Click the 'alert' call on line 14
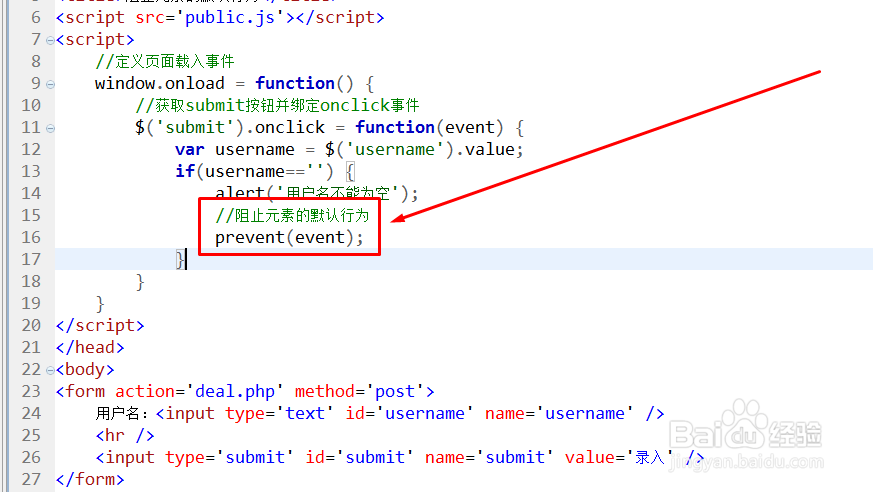The height and width of the screenshot is (492, 873). point(239,193)
